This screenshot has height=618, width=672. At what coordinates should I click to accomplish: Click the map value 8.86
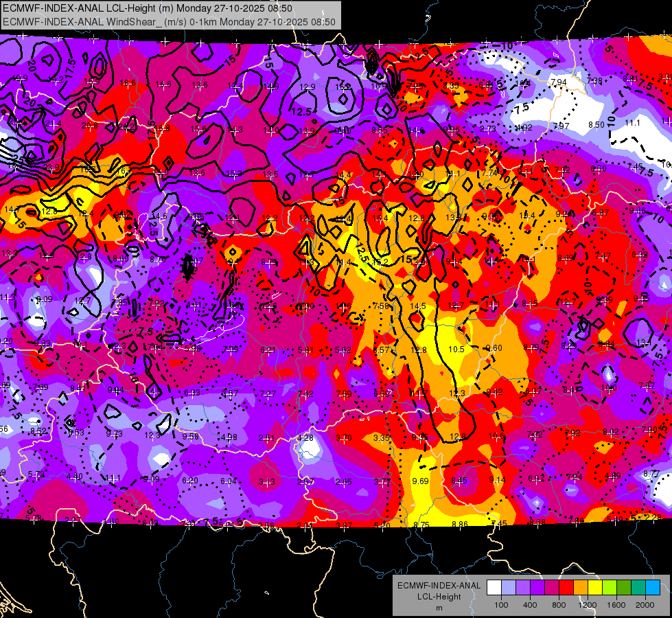[x=460, y=524]
